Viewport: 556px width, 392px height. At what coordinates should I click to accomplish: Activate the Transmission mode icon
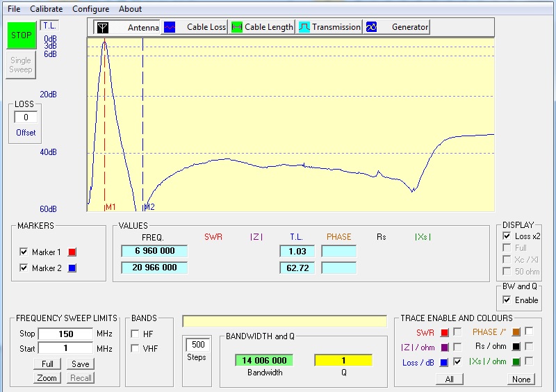click(x=304, y=27)
